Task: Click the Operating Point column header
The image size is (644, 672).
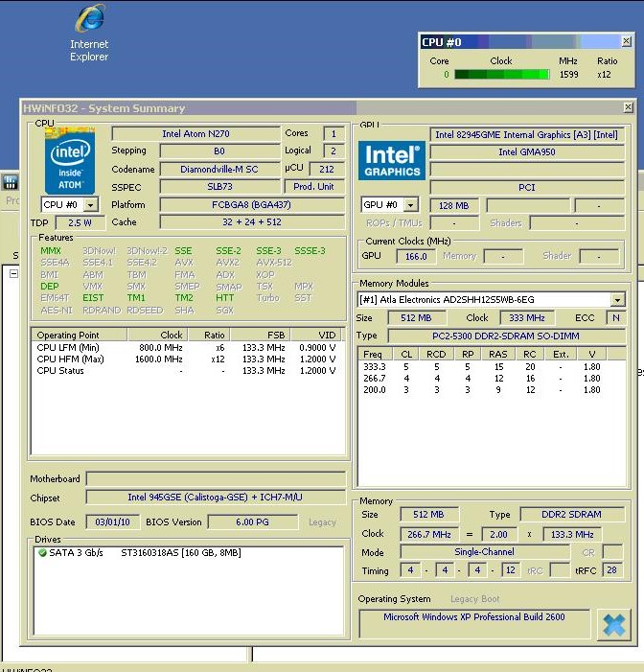Action: [x=80, y=335]
